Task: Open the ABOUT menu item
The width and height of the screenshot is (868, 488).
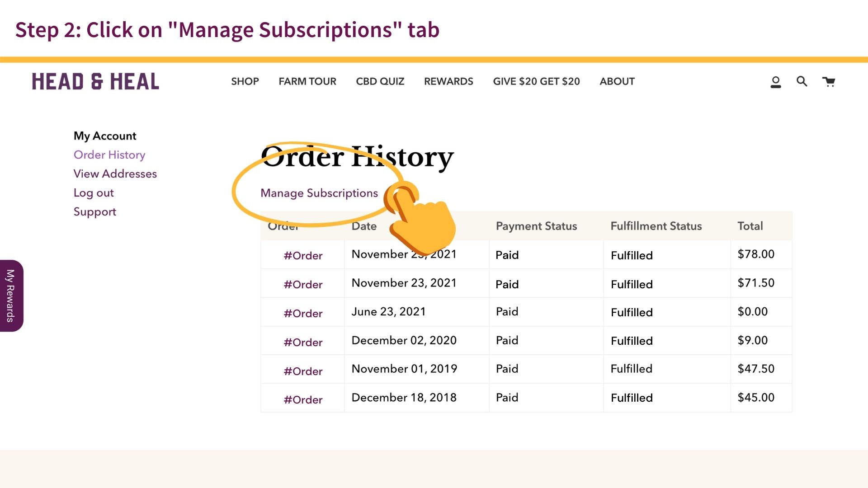Action: tap(617, 81)
